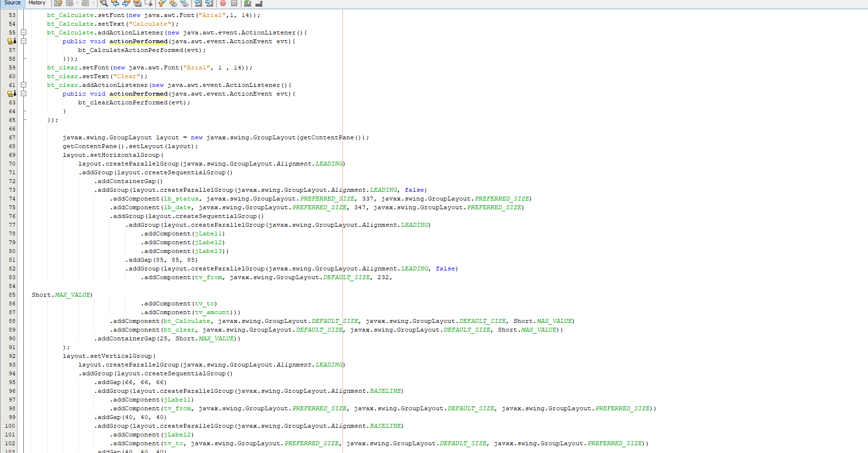The height and width of the screenshot is (453, 868).
Task: Toggle a bookmark on the current line
Action: pos(184,3)
